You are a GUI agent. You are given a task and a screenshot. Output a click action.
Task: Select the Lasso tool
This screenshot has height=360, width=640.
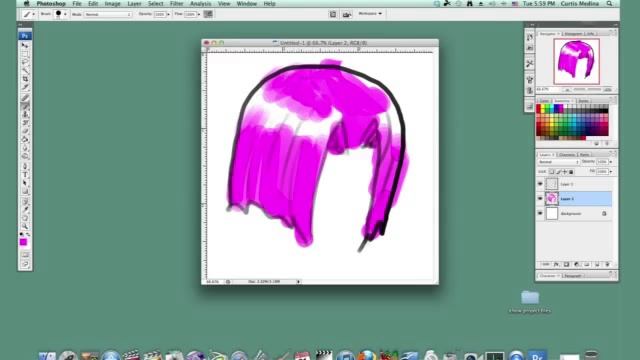(x=25, y=62)
